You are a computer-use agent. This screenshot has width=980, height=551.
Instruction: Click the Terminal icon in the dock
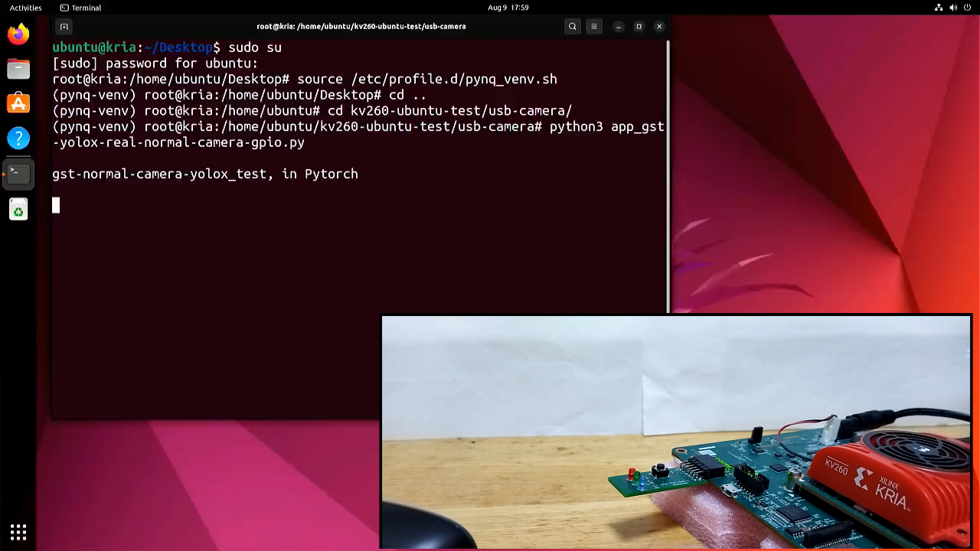pyautogui.click(x=18, y=173)
